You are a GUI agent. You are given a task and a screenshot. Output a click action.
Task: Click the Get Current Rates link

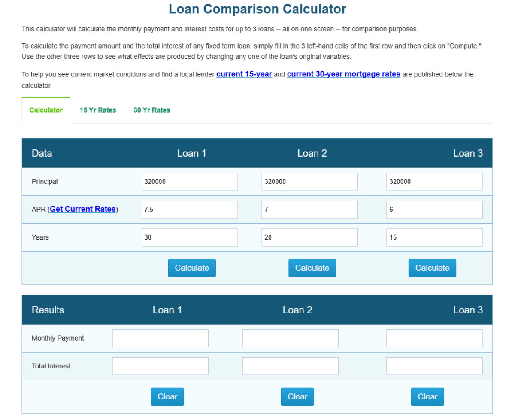[83, 209]
